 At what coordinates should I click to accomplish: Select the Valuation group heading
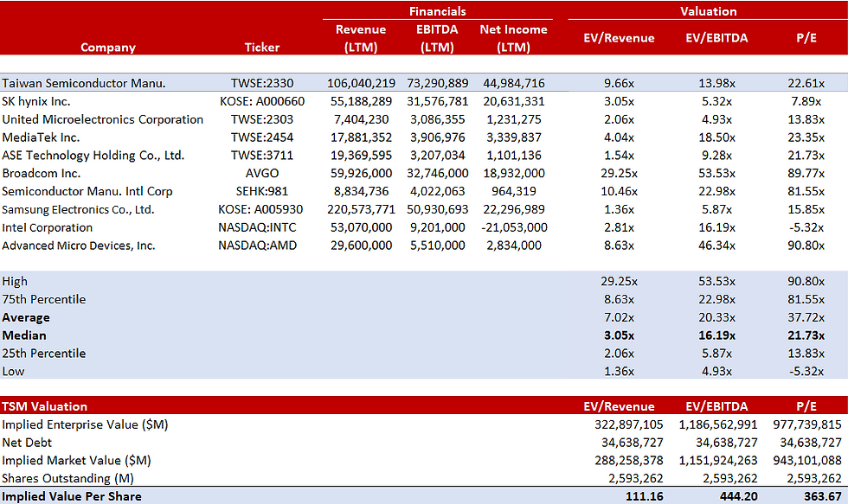click(708, 11)
